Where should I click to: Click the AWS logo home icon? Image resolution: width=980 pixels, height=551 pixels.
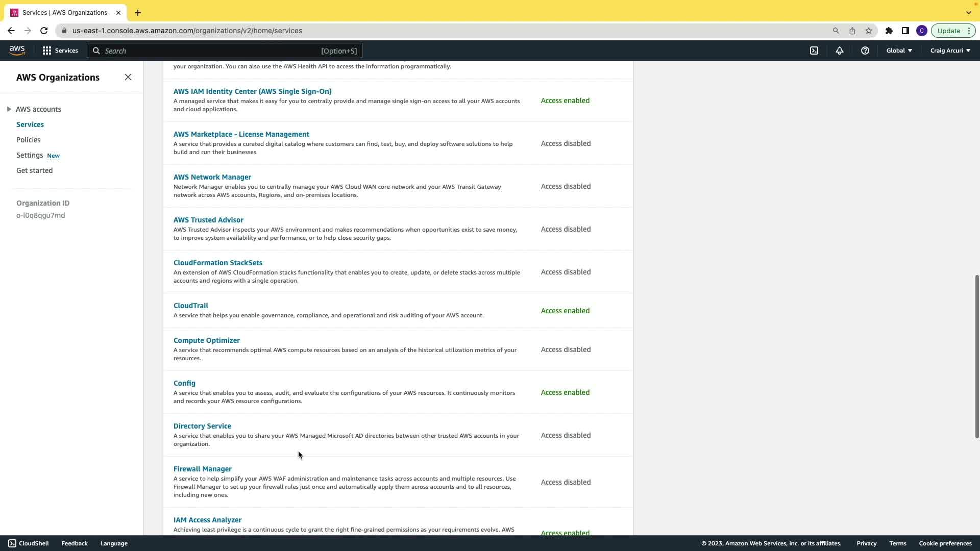point(17,51)
